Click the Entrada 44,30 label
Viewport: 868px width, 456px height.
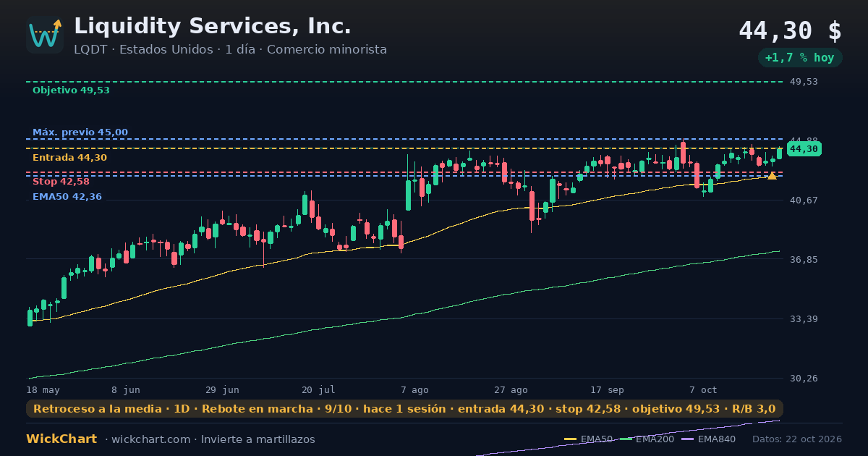point(69,158)
